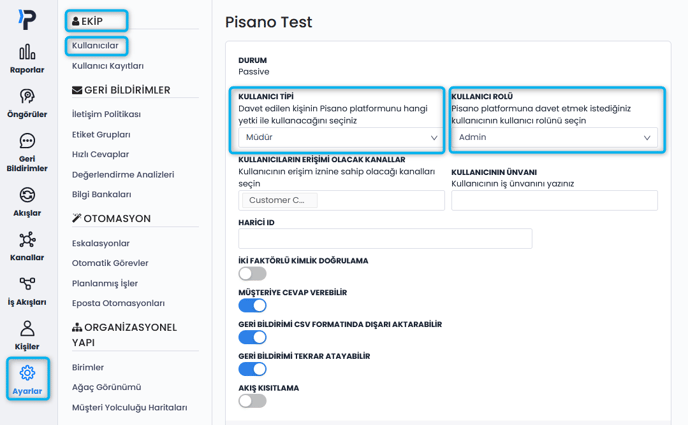Toggle Geri Bildirimi Tekrar Atayabilir off
The width and height of the screenshot is (688, 425).
(252, 369)
